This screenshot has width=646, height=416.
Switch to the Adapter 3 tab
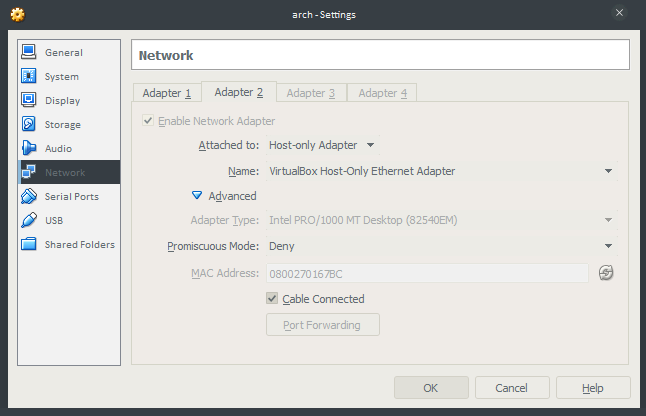(311, 93)
